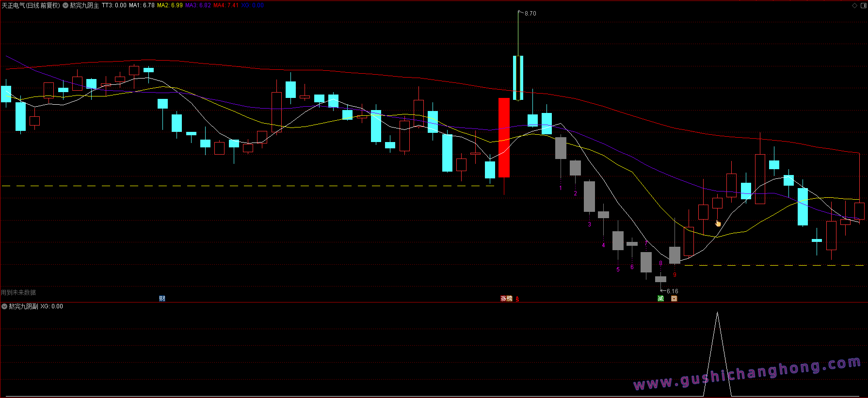
Task: Click the red MA4: 7.41 legend label
Action: [226, 5]
